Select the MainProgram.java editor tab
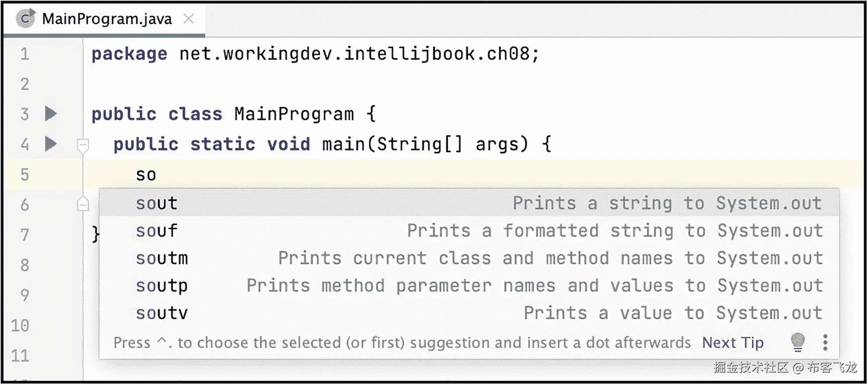This screenshot has height=385, width=868. pyautogui.click(x=107, y=19)
